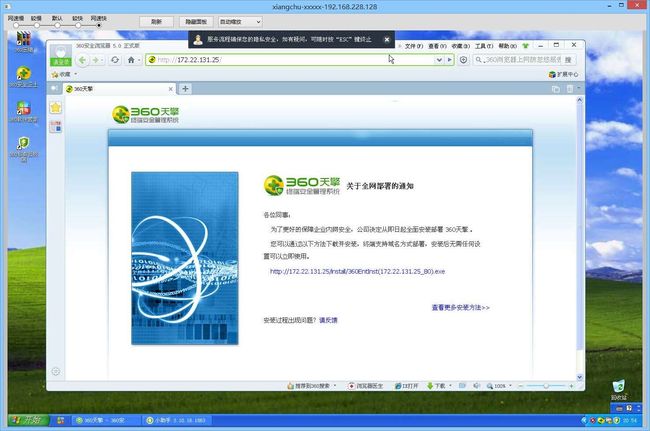Image resolution: width=650 pixels, height=431 pixels.
Task: Select the 较快 speed radio option
Action: 78,25
